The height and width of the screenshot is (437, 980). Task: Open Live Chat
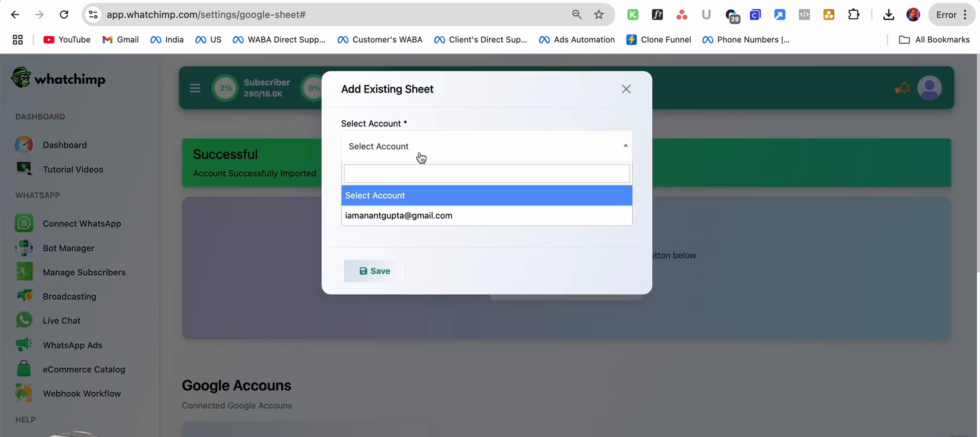48,321
